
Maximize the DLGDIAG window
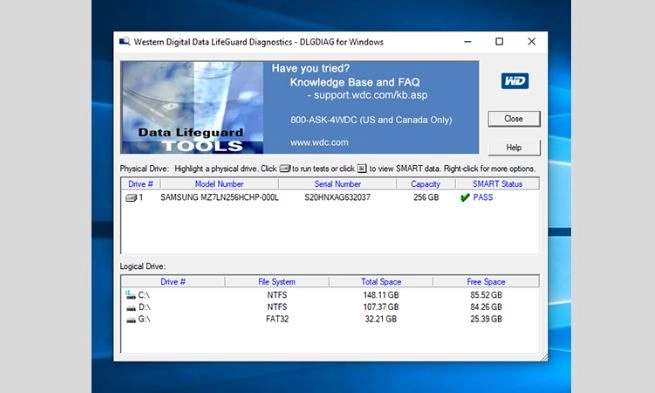pyautogui.click(x=499, y=42)
